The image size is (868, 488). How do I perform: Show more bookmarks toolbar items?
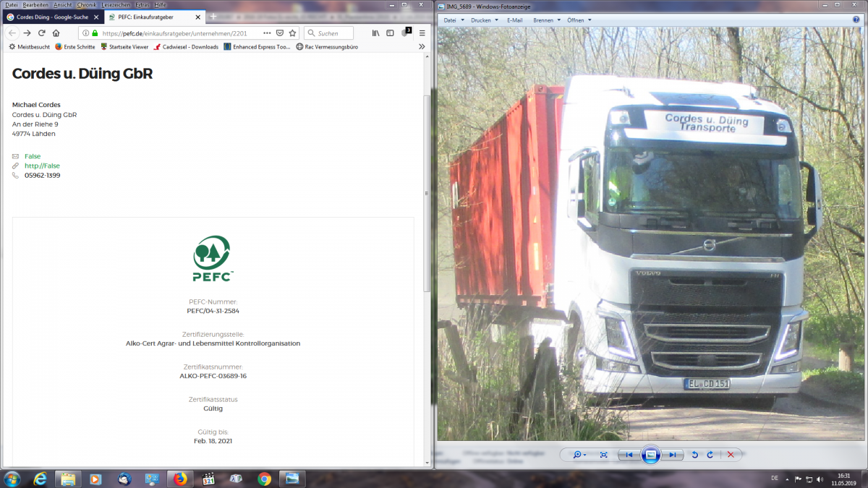[422, 47]
